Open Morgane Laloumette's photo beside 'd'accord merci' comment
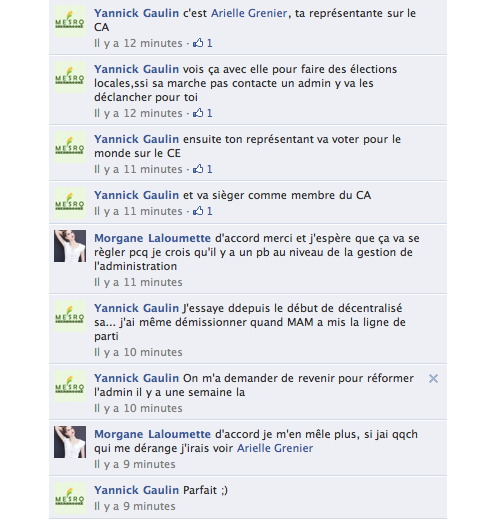 (x=70, y=246)
